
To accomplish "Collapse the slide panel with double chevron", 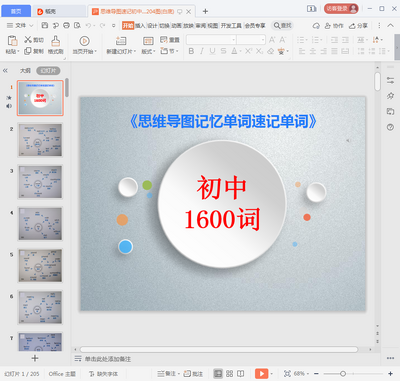I will [5, 71].
